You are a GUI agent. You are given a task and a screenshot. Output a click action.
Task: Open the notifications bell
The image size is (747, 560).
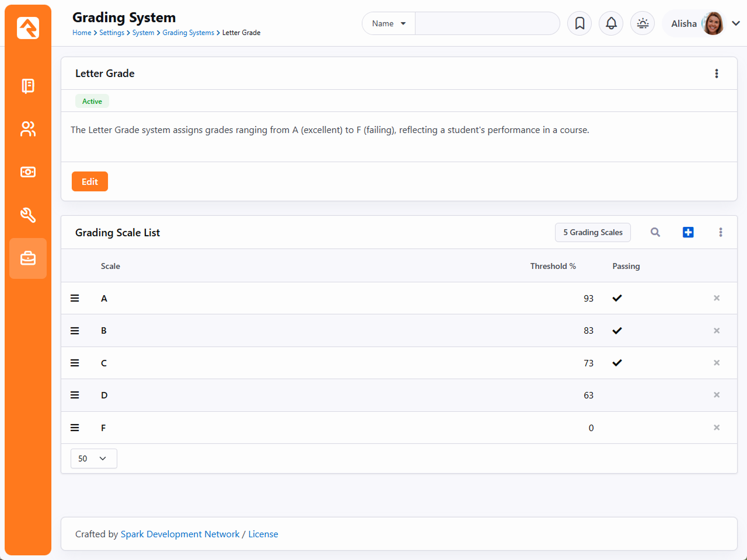tap(611, 23)
